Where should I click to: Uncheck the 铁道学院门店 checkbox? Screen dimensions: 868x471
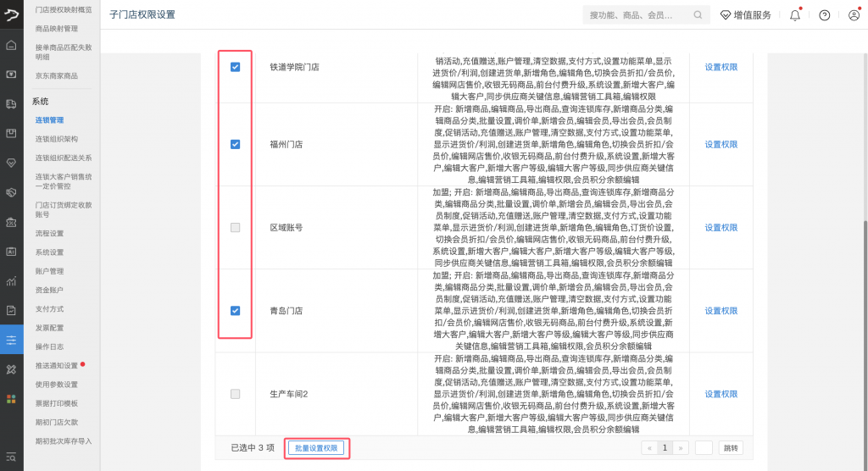point(235,67)
